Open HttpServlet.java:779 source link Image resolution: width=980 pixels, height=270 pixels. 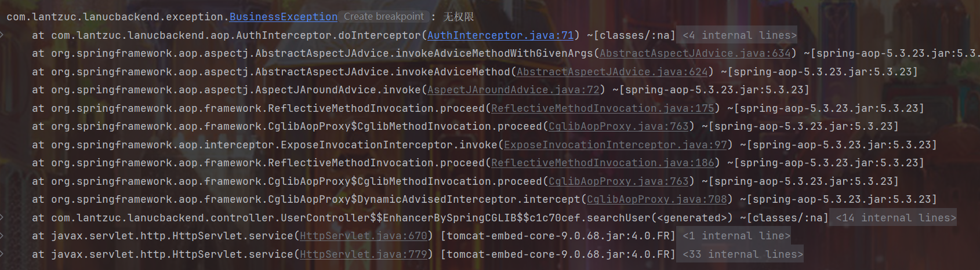click(364, 254)
